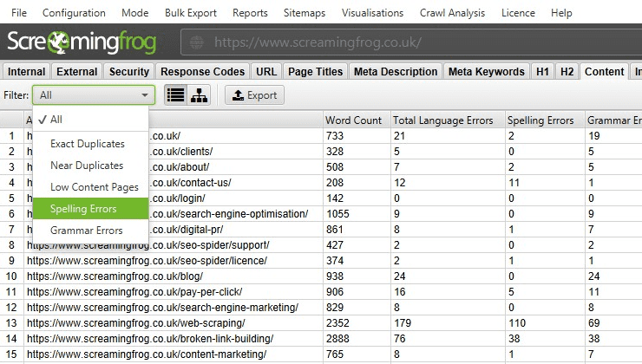The image size is (642, 364).
Task: Open the Crawl Analysis menu
Action: (x=452, y=13)
